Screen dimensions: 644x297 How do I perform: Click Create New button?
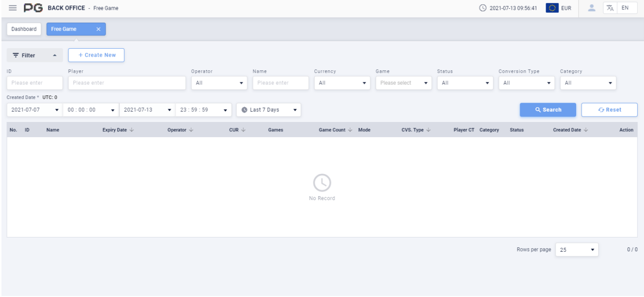point(96,56)
